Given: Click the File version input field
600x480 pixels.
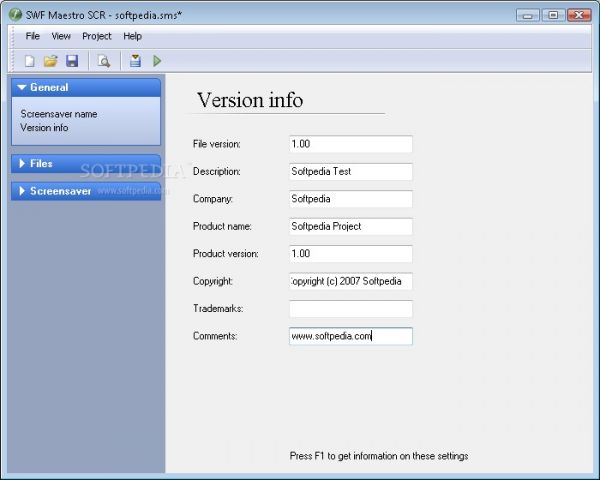Looking at the screenshot, I should coord(351,144).
